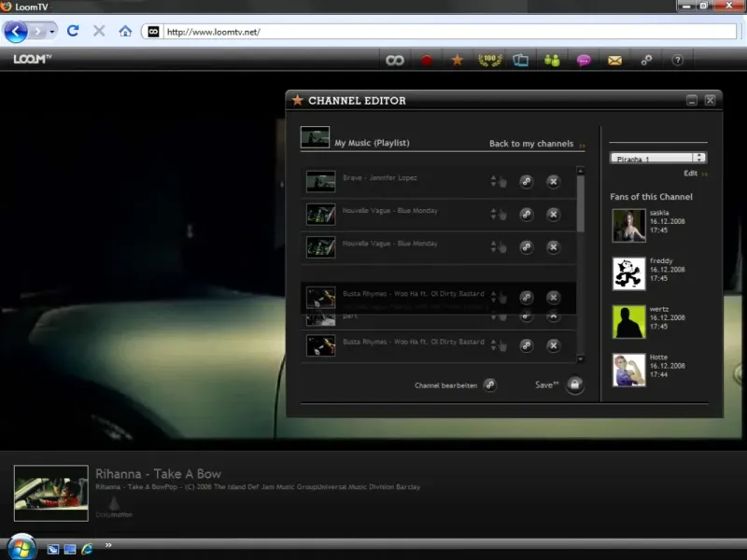
Task: Click the blue TV screens icon
Action: coord(520,61)
